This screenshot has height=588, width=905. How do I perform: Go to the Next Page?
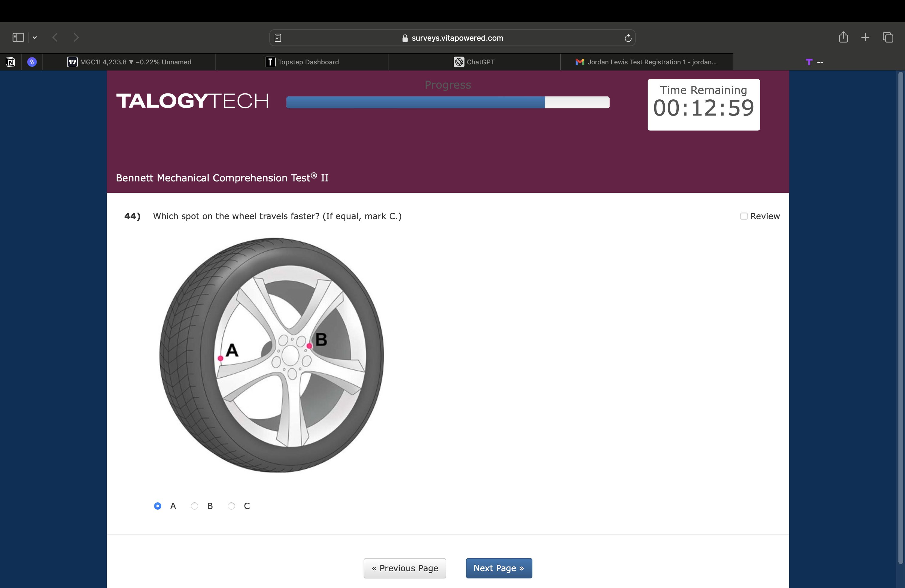pyautogui.click(x=499, y=568)
